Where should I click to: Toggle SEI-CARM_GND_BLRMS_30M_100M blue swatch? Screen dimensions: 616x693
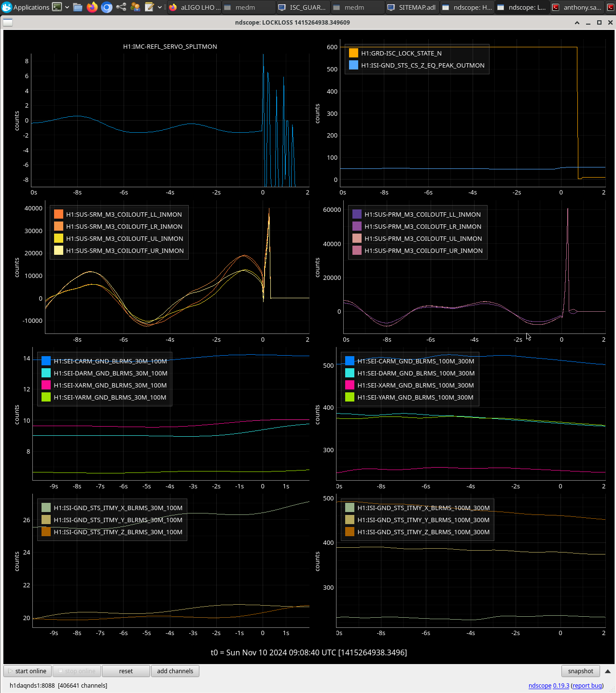46,361
